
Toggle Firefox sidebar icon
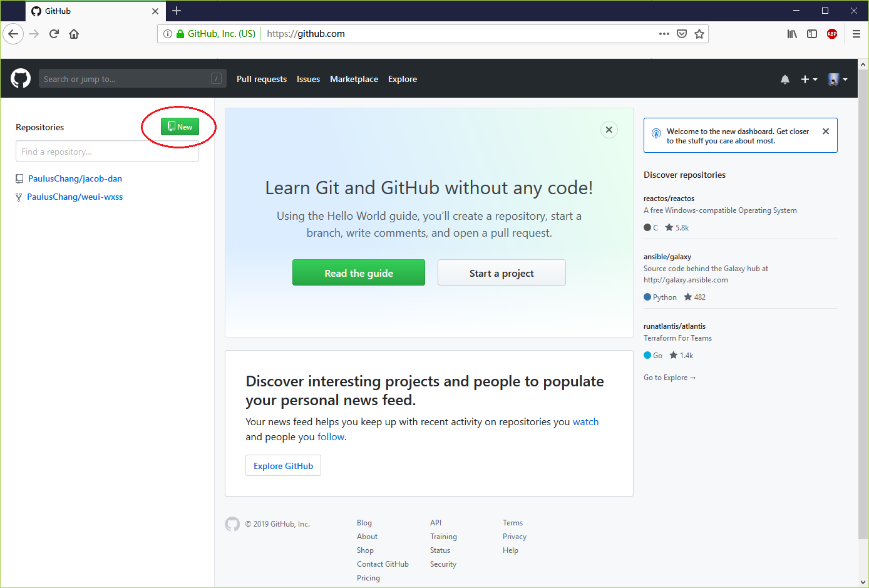pyautogui.click(x=812, y=34)
